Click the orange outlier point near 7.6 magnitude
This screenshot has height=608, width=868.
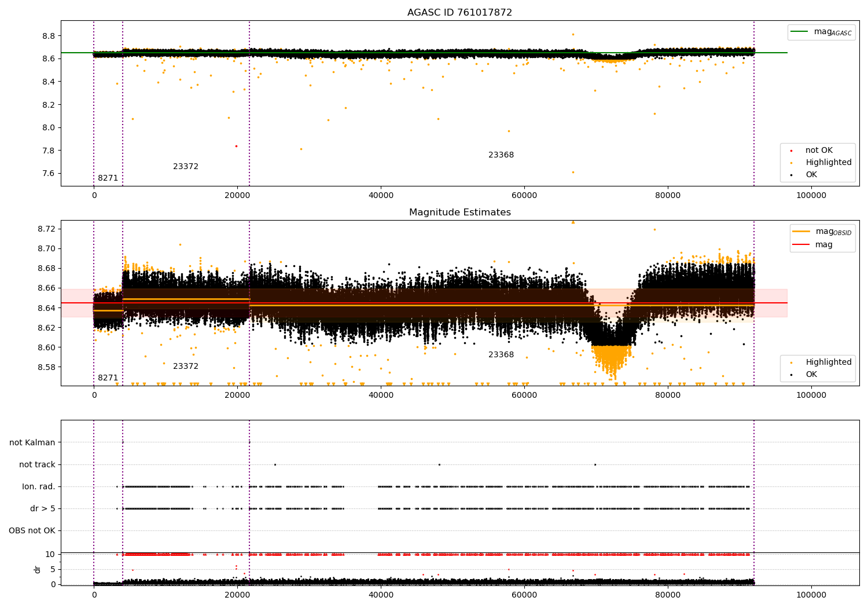tap(573, 172)
